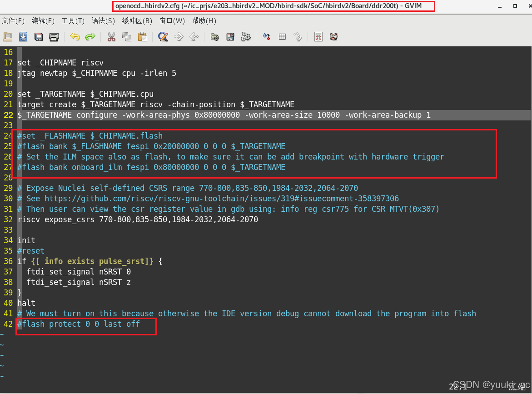Click the "ftdi_set_signal nSRST 0" line
The height and width of the screenshot is (394, 532).
pyautogui.click(x=79, y=272)
